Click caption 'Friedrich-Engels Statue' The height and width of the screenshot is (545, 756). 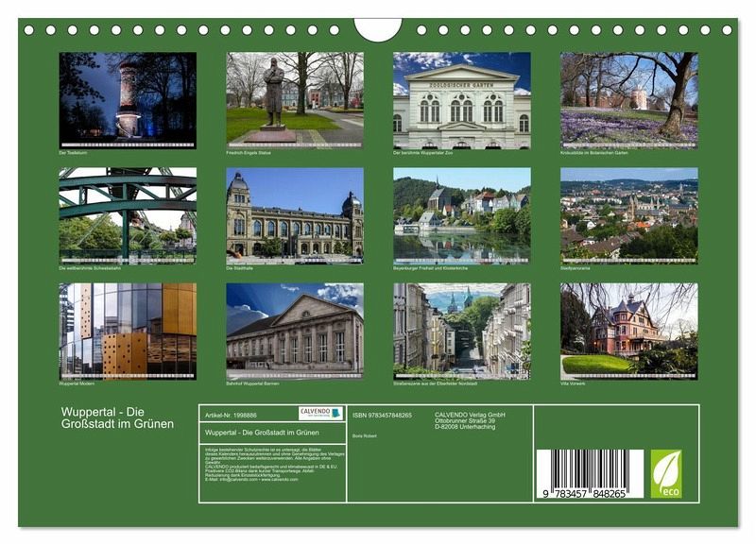[x=249, y=153]
